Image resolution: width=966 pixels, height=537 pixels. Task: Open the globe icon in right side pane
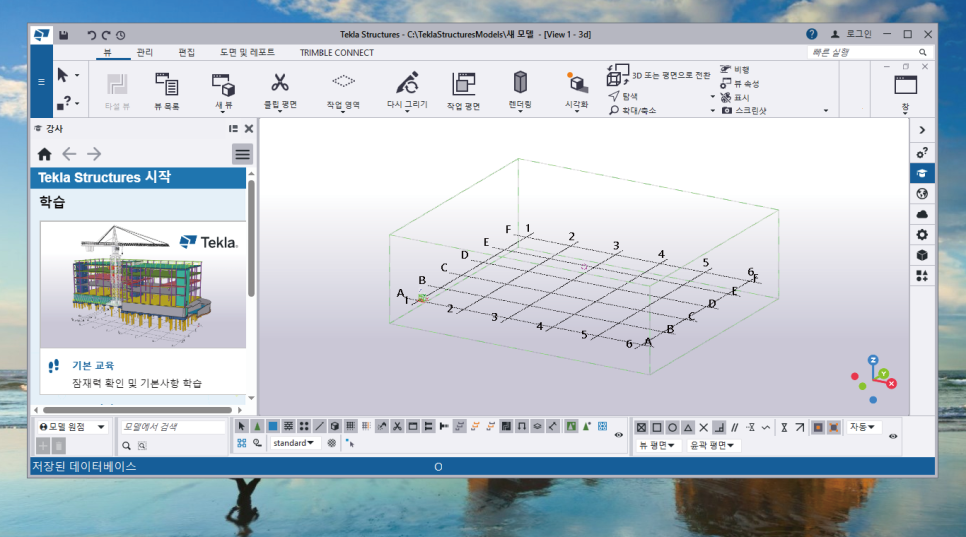(922, 194)
